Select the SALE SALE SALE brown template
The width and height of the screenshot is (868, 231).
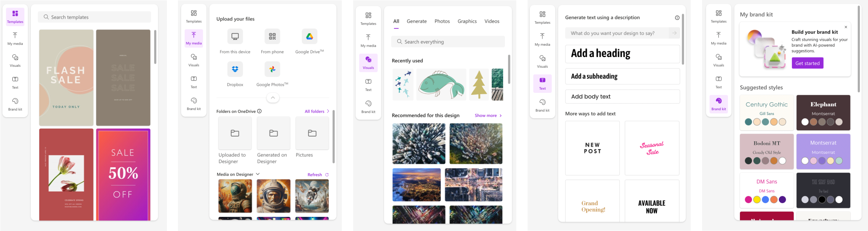pos(123,78)
